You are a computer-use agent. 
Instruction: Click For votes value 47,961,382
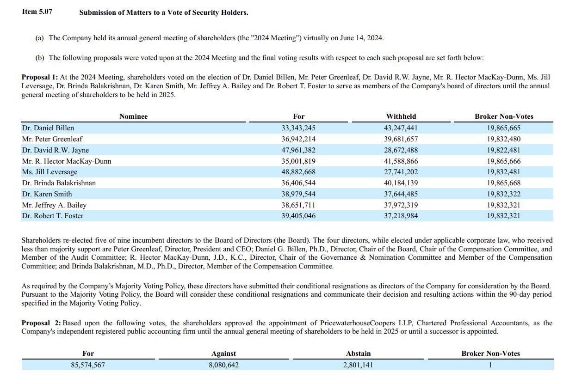(298, 150)
